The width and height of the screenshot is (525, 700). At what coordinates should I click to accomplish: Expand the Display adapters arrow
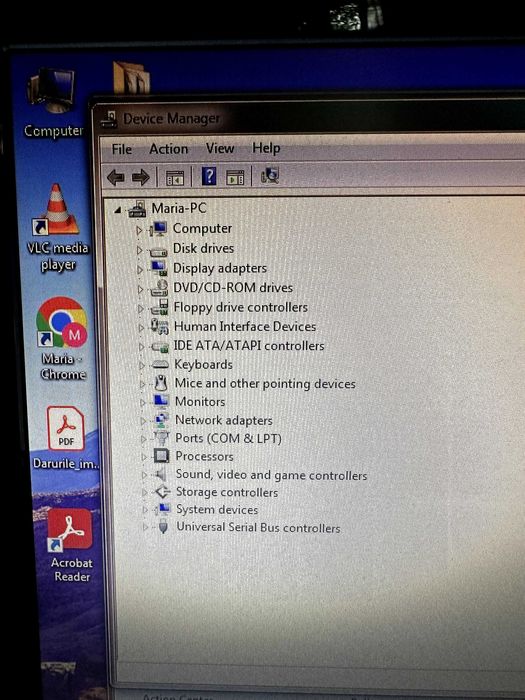pos(140,270)
